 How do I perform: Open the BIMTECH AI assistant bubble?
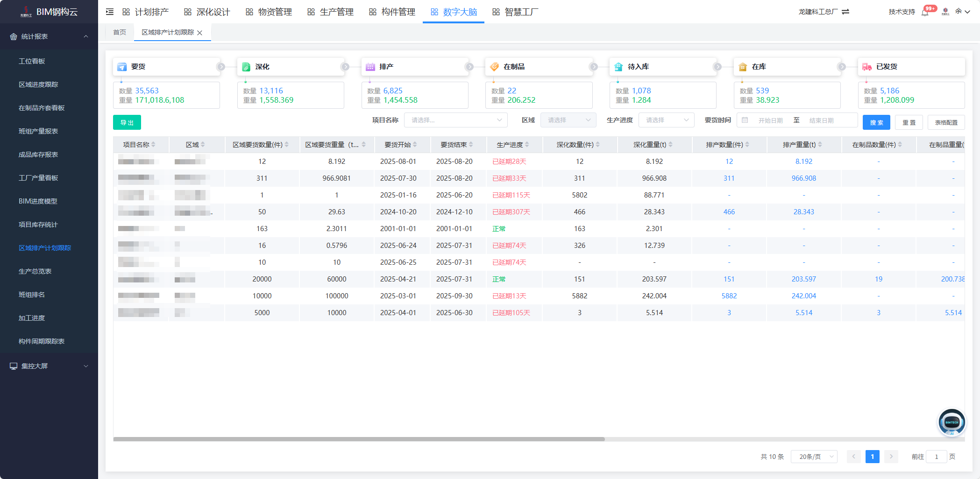952,422
